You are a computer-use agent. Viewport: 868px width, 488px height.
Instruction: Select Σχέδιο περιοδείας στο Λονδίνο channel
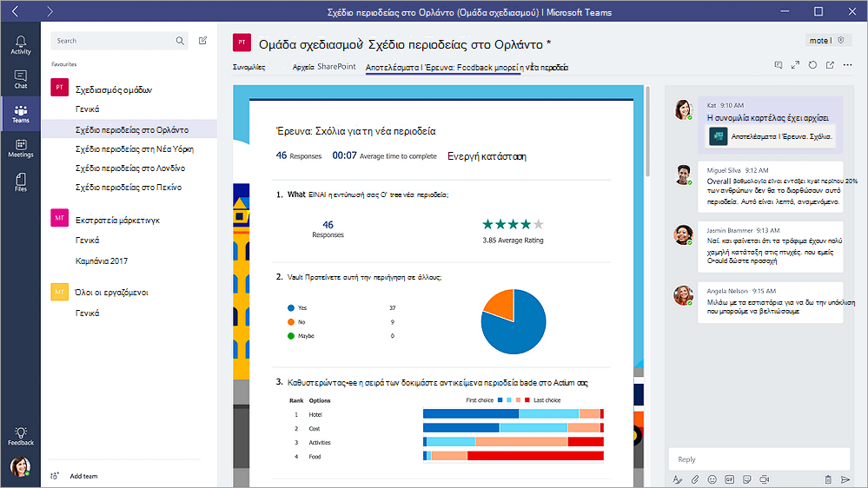(130, 168)
